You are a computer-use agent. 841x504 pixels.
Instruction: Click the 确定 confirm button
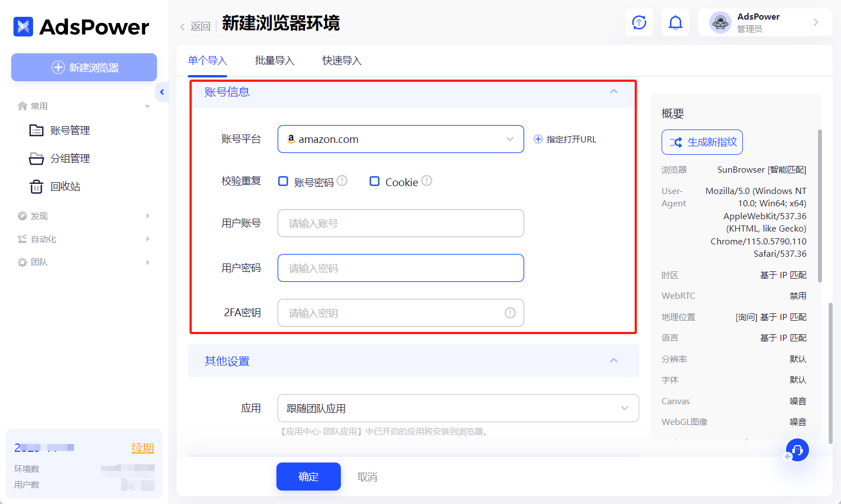[x=308, y=477]
